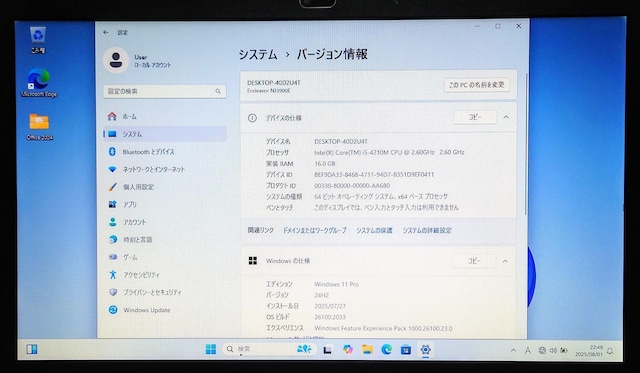
Task: Open Task View in the taskbar
Action: (327, 350)
